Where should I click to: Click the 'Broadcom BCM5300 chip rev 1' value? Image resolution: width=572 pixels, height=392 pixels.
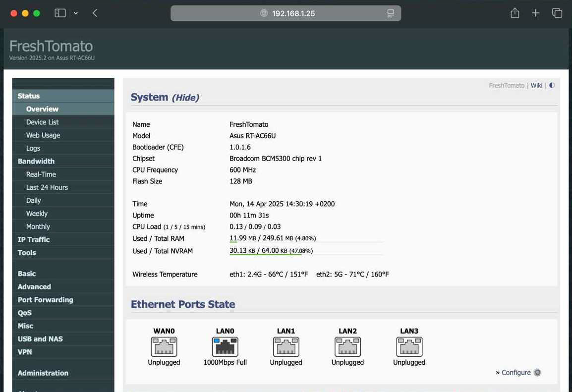coord(276,159)
